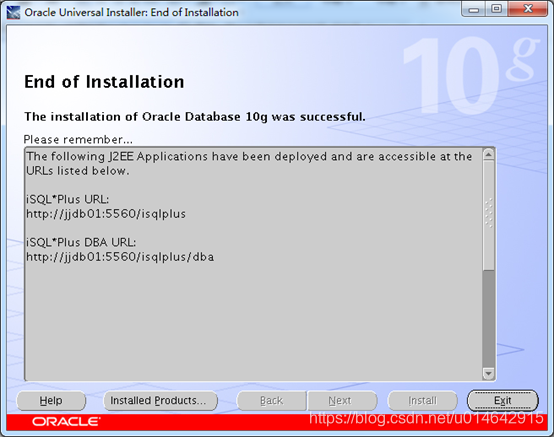Viewport: 554px width, 437px height.
Task: Close the Oracle Universal Installer window
Action: (528, 9)
